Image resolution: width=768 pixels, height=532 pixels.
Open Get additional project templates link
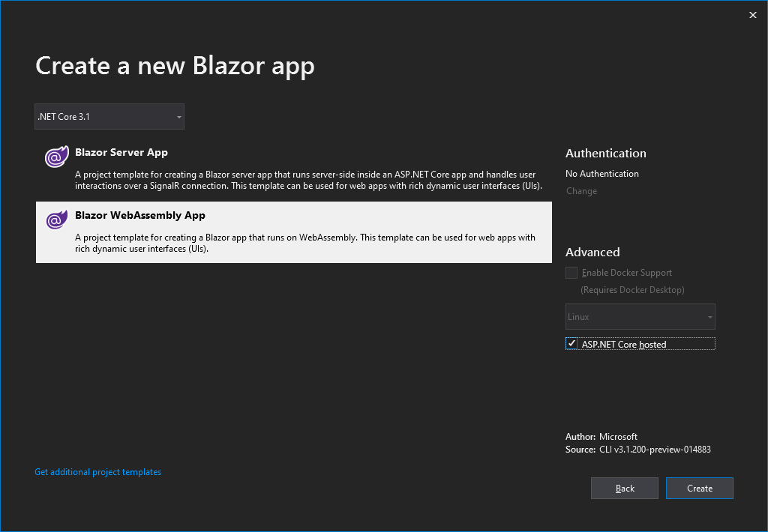coord(97,472)
